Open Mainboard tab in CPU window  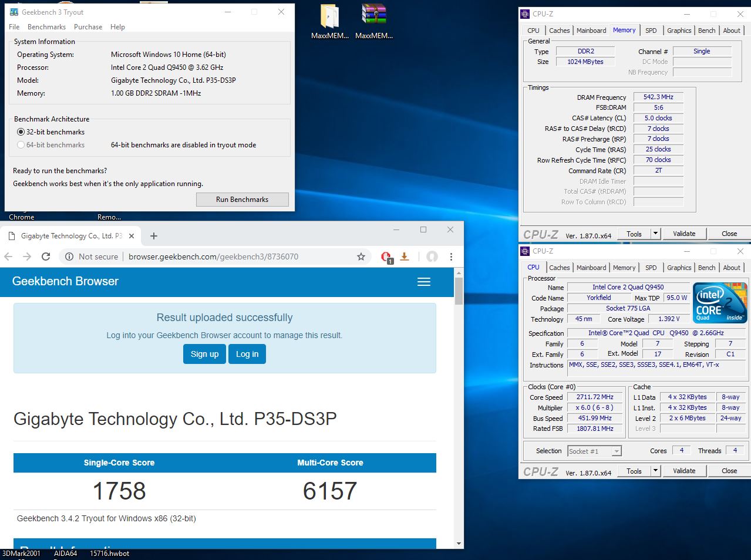pos(591,268)
